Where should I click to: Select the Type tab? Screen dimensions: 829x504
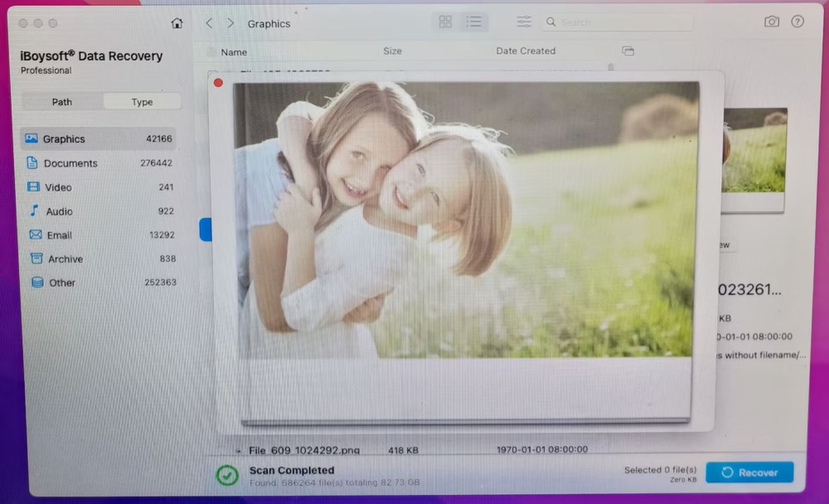coord(142,101)
